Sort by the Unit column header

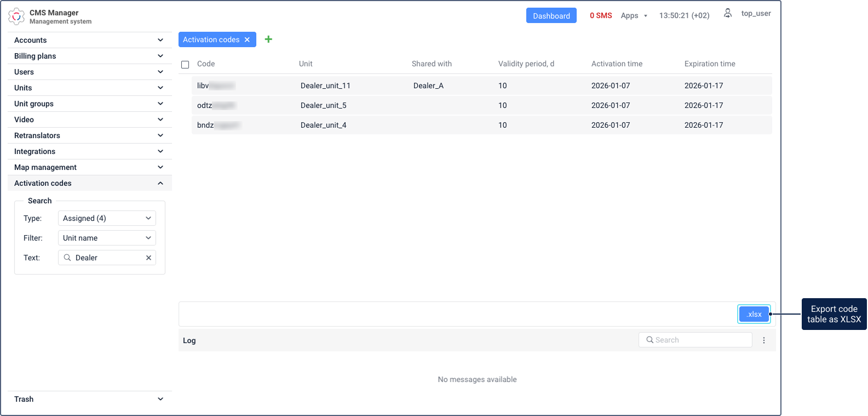[x=306, y=64]
